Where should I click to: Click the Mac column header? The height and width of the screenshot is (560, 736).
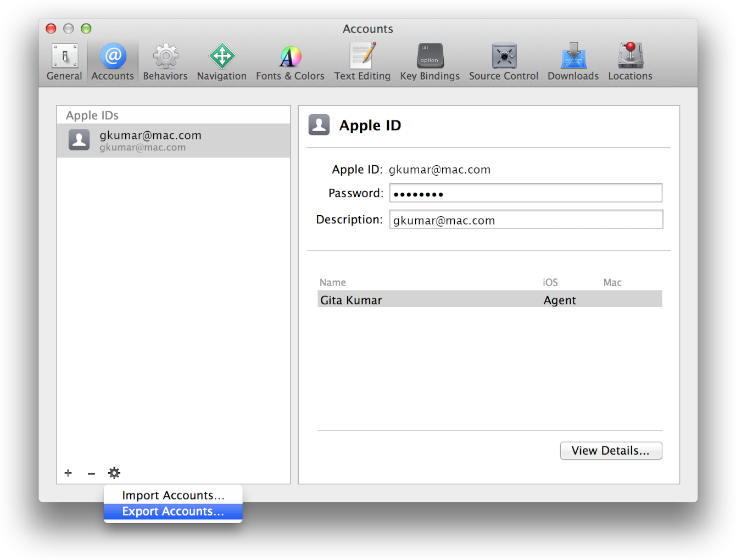612,282
